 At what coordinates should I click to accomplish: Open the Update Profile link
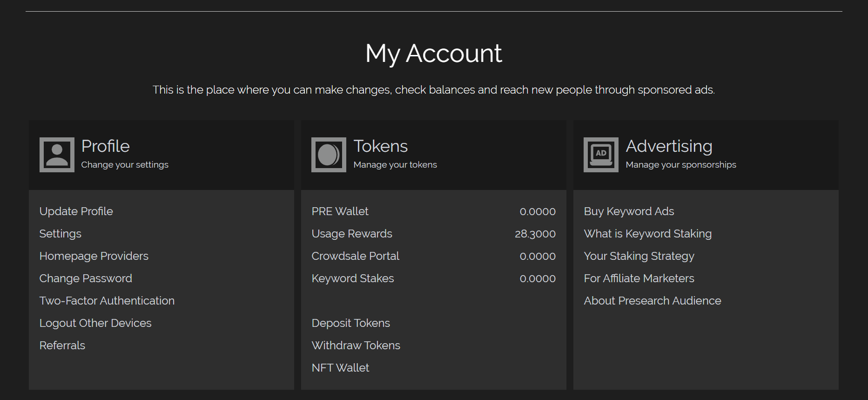point(76,211)
